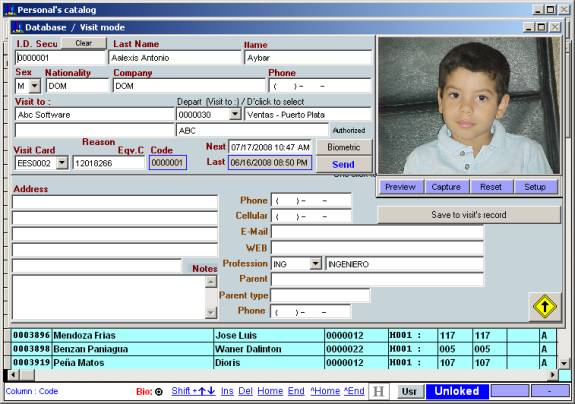
Task: Click the Jose Luis name cell
Action: 269,335
